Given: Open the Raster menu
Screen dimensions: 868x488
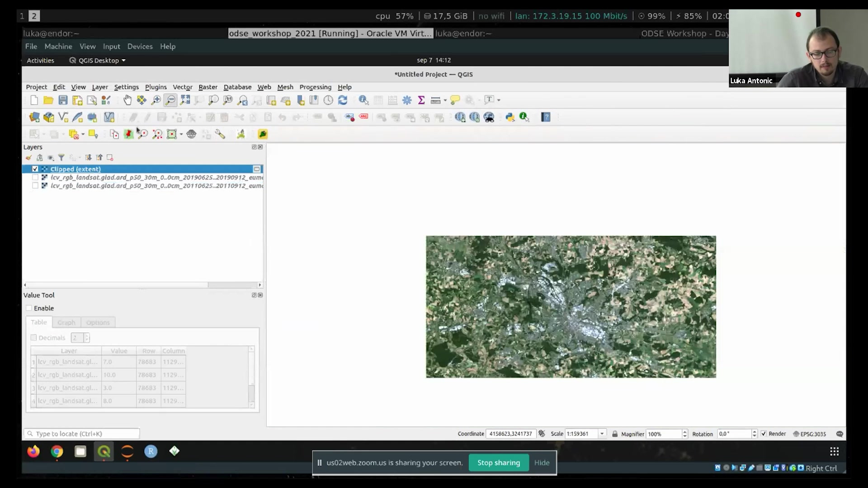Looking at the screenshot, I should (208, 87).
